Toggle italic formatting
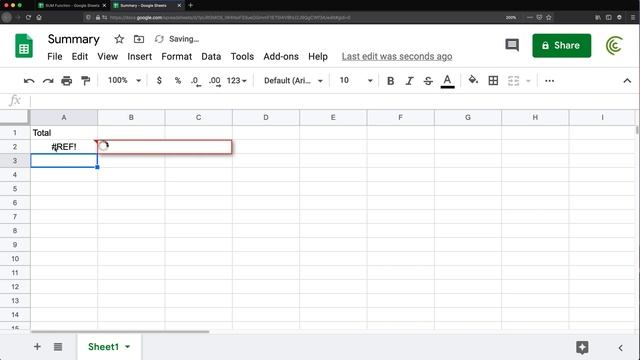 [409, 81]
